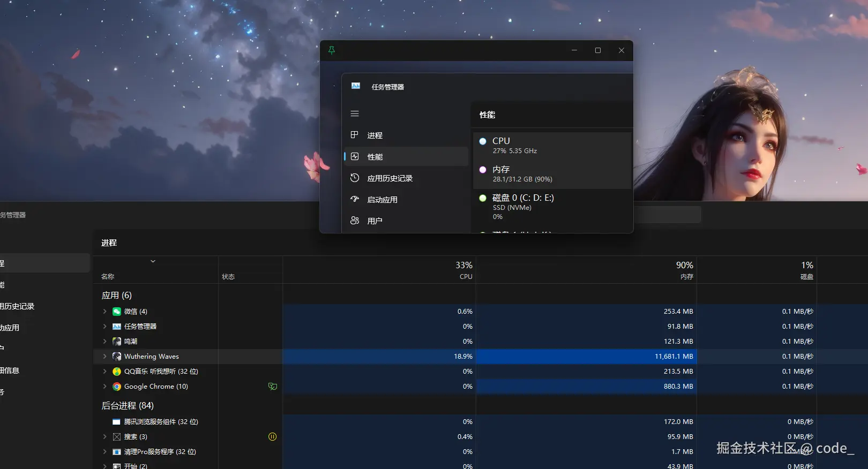The image size is (868, 469).
Task: Expand the QQ音乐 process tree
Action: (x=104, y=372)
